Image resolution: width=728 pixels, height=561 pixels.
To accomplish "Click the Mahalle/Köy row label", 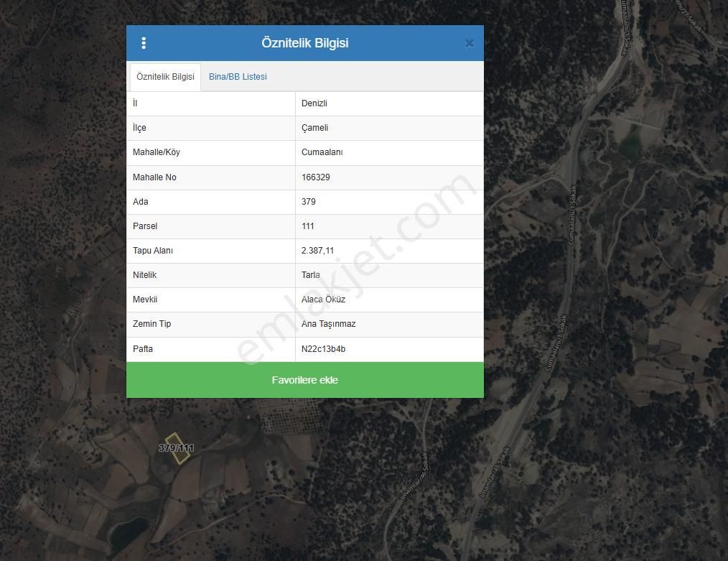I will point(156,152).
